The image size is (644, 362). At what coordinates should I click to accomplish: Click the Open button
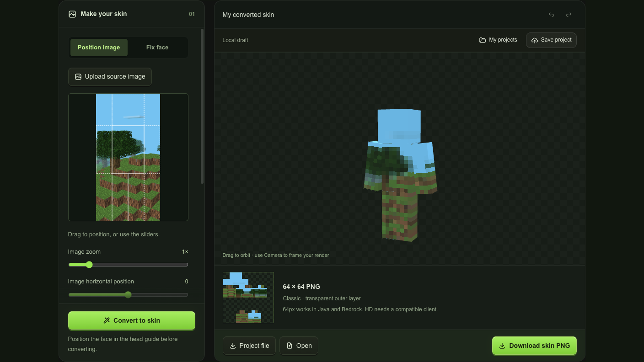299,346
